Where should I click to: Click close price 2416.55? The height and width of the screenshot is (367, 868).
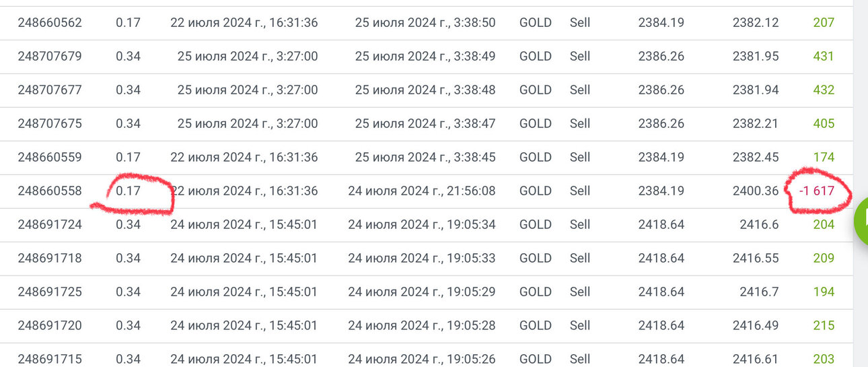tap(756, 258)
